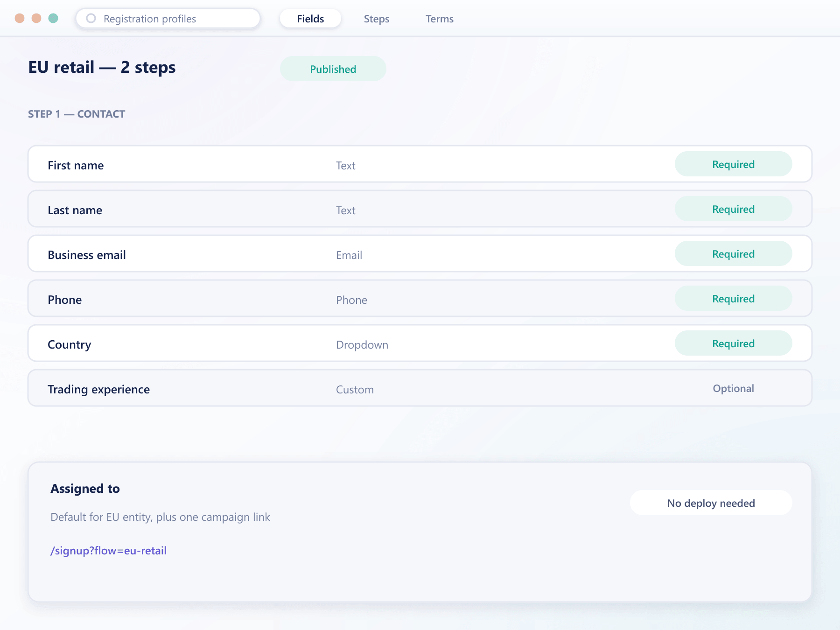This screenshot has width=840, height=630.
Task: Select the First name field label
Action: pos(76,165)
